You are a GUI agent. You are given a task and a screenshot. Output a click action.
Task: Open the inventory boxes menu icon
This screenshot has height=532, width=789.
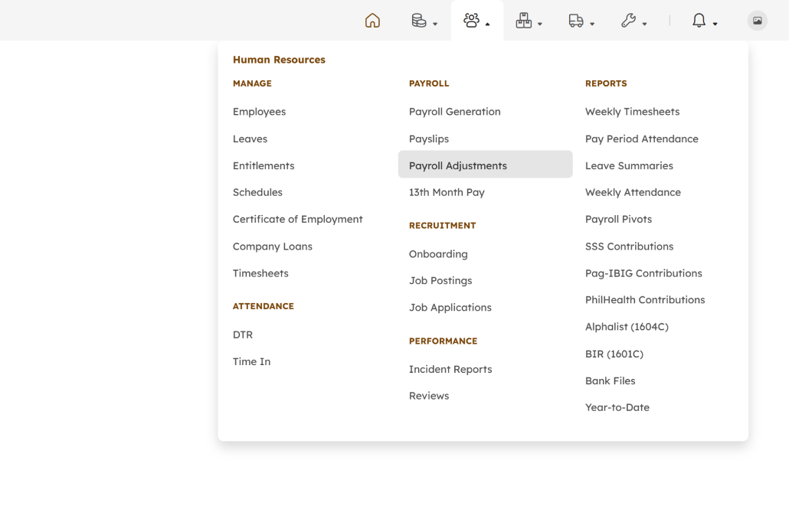pyautogui.click(x=524, y=21)
